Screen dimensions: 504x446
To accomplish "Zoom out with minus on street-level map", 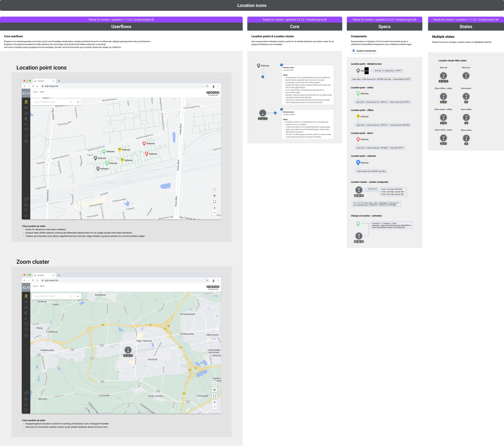I will [x=214, y=213].
